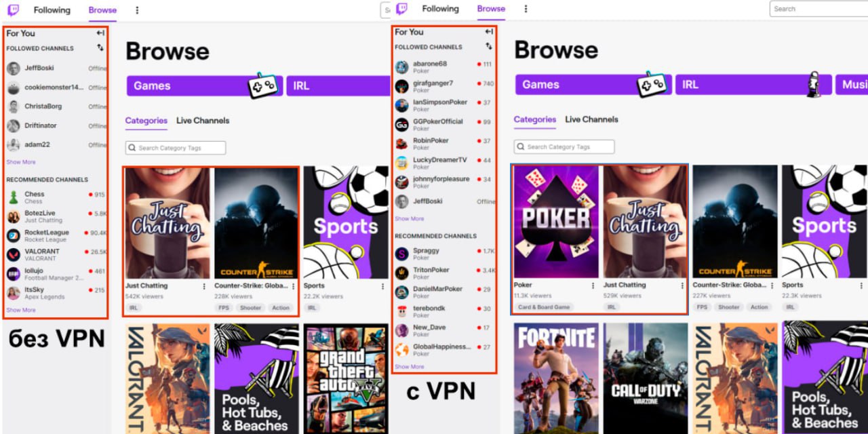
Task: Click the BotezLive channel avatar
Action: (x=14, y=216)
